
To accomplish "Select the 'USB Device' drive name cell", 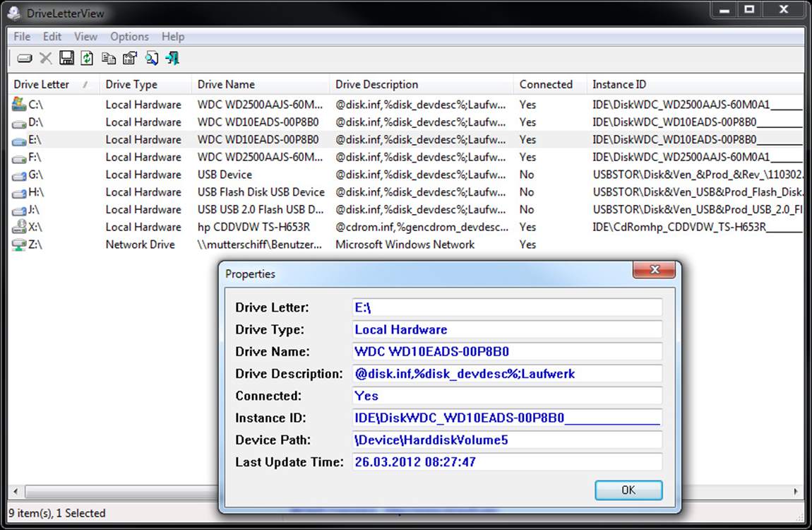I will (225, 175).
